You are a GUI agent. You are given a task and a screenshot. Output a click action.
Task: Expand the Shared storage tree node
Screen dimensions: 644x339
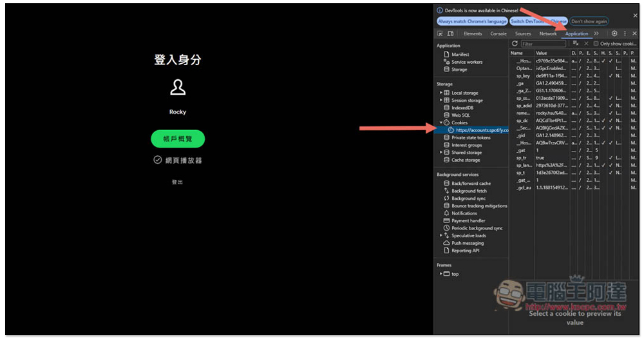click(x=441, y=153)
